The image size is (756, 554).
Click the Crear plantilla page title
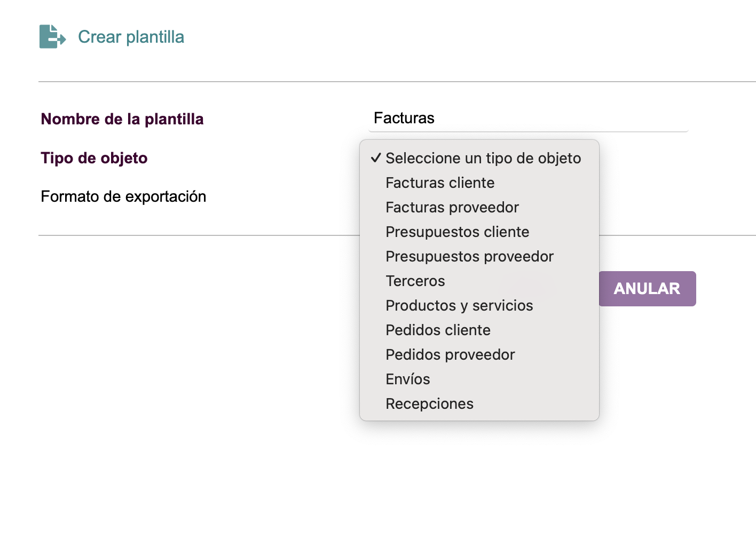(131, 37)
